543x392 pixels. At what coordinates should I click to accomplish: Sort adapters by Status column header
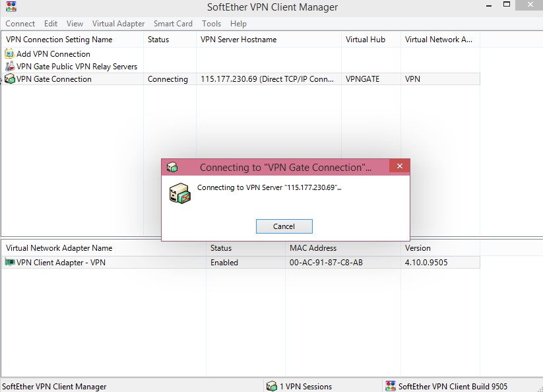[x=245, y=248]
